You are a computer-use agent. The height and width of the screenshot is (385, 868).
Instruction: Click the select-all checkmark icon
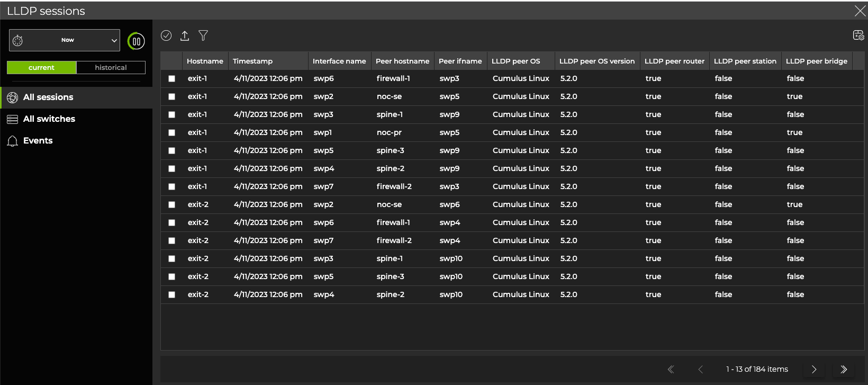pyautogui.click(x=166, y=35)
